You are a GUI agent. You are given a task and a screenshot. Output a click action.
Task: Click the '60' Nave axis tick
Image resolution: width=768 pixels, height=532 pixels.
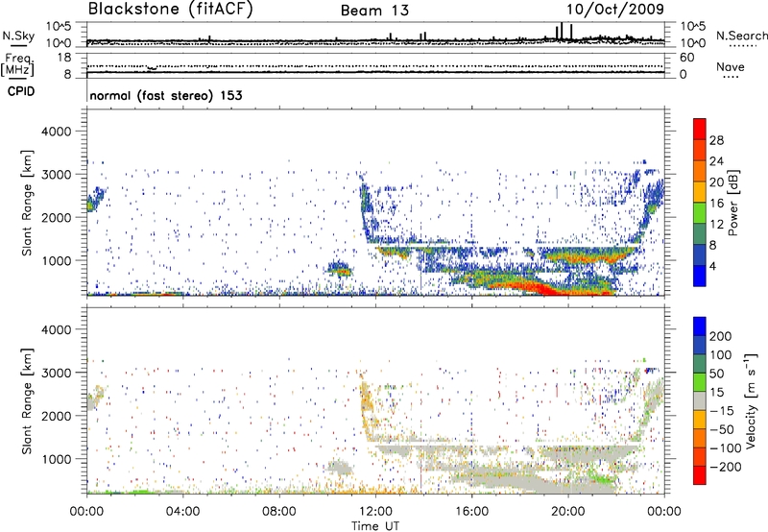click(686, 58)
